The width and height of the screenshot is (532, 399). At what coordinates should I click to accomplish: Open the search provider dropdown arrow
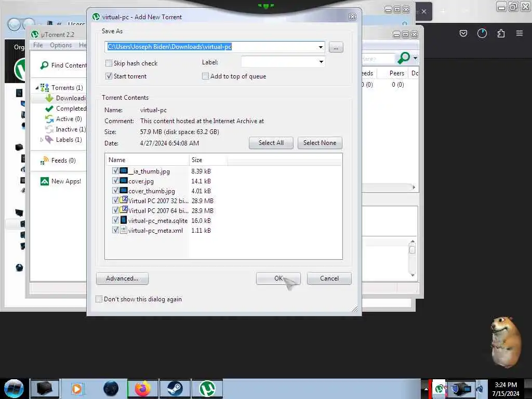tap(415, 58)
